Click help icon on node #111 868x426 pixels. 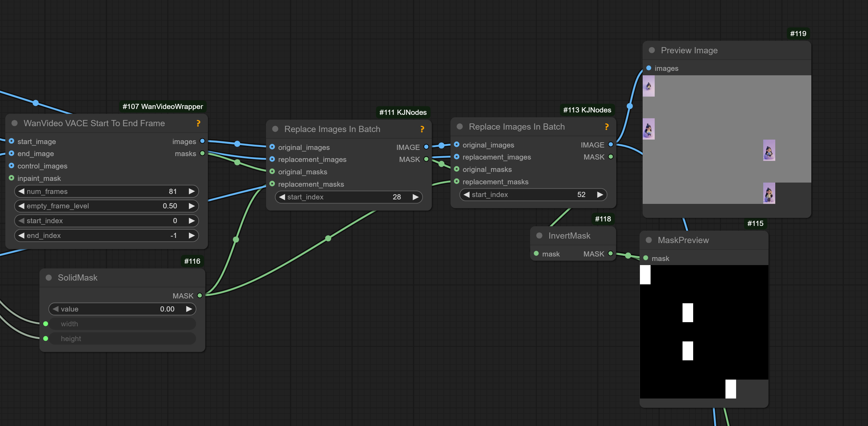(x=422, y=129)
